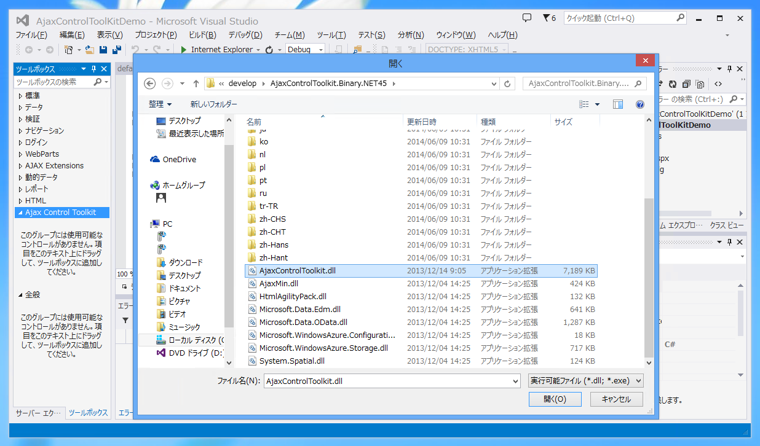Screen dimensions: 760x446
Task: Click Save All toolbar icon
Action: (116, 49)
